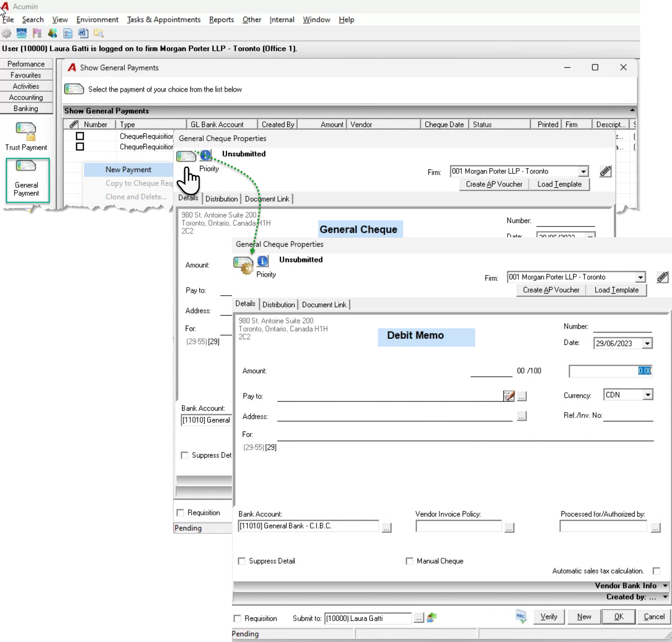This screenshot has width=672, height=642.
Task: Click the user icon beside the Submit to field
Action: point(432,617)
